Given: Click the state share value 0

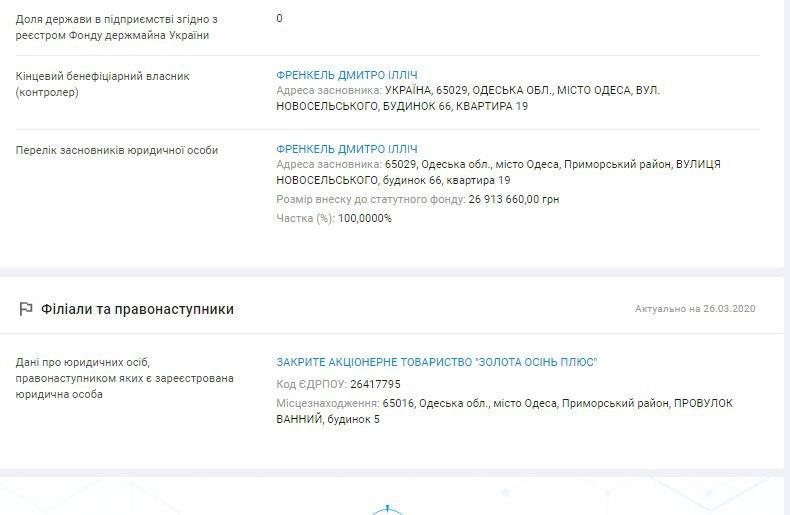Looking at the screenshot, I should tap(279, 19).
